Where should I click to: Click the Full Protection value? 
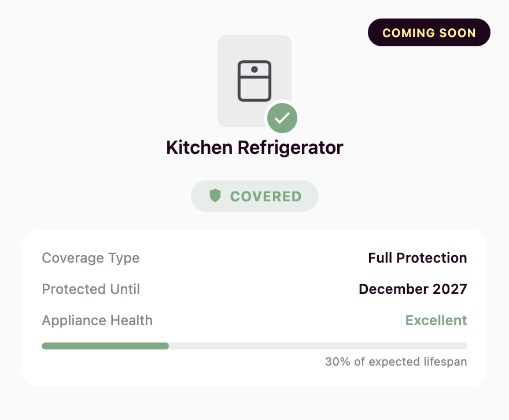click(417, 258)
